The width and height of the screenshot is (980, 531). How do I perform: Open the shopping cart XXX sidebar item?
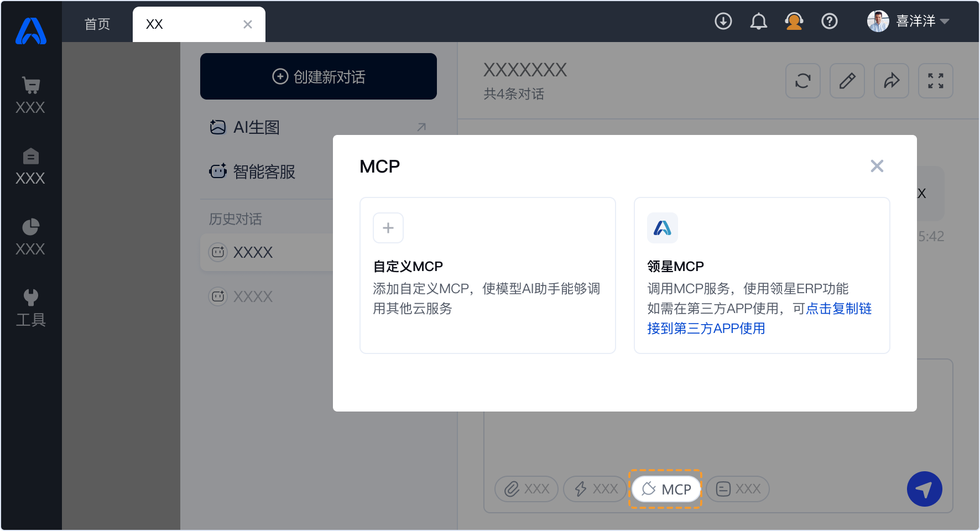tap(31, 95)
